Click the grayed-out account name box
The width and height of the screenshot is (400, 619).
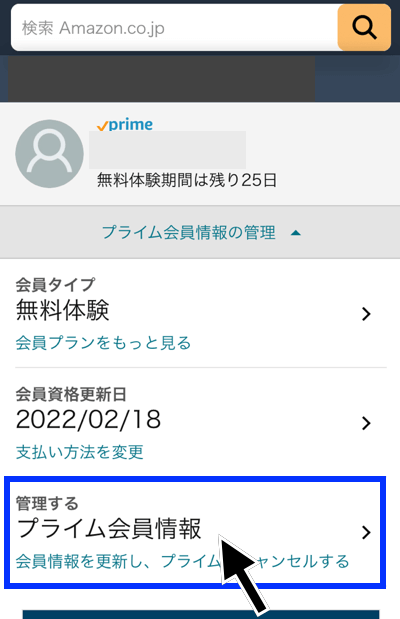[x=167, y=150]
